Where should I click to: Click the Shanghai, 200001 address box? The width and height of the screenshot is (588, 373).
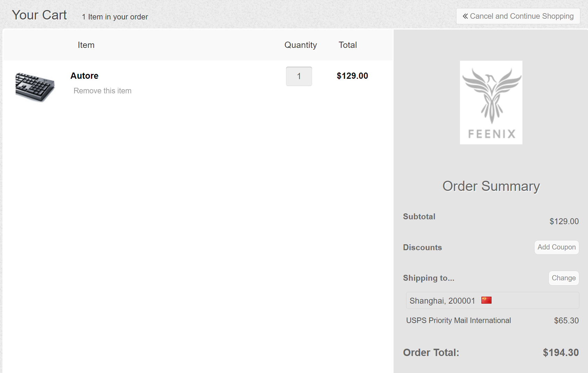point(493,300)
